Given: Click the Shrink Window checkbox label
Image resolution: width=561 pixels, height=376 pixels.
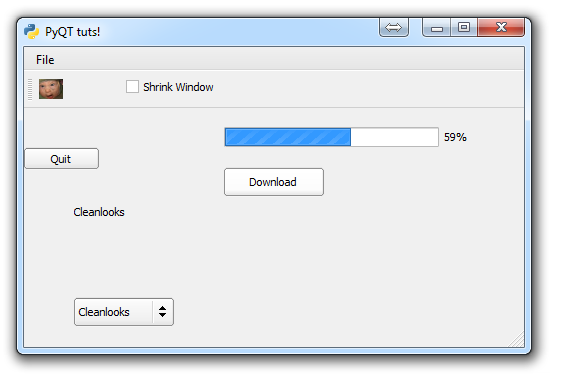Looking at the screenshot, I should (178, 87).
